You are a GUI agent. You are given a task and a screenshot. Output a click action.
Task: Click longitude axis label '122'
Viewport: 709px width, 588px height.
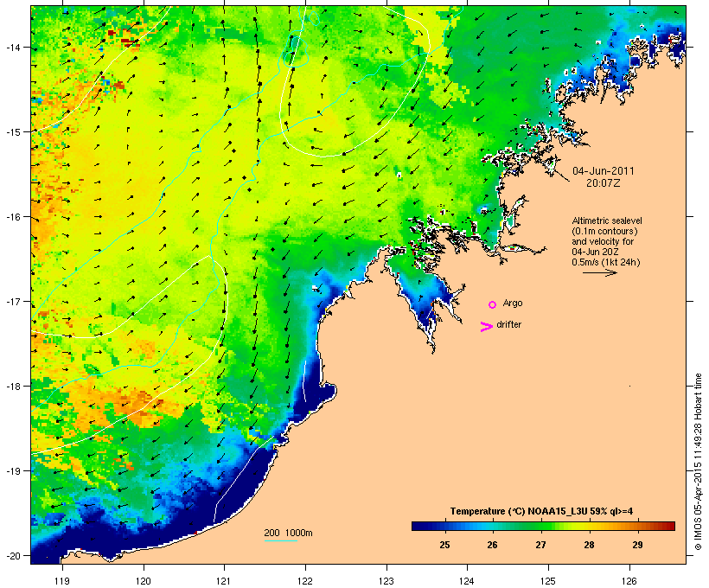click(x=305, y=581)
